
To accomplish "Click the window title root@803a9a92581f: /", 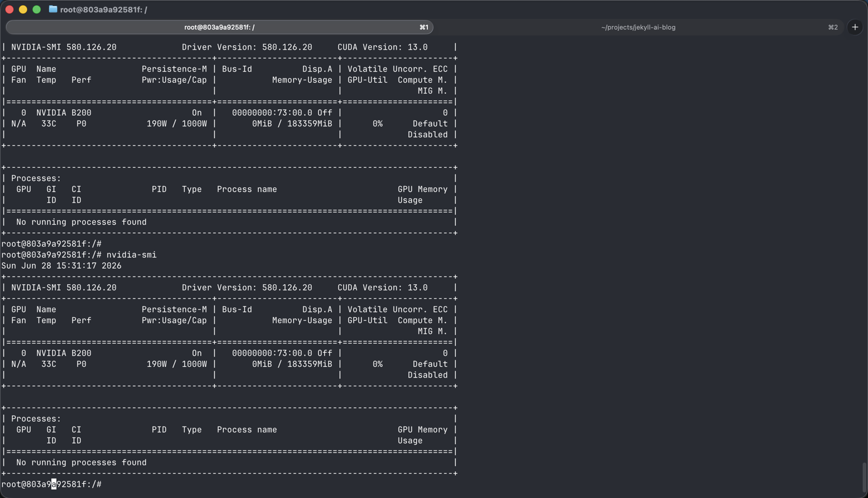I will coord(104,9).
